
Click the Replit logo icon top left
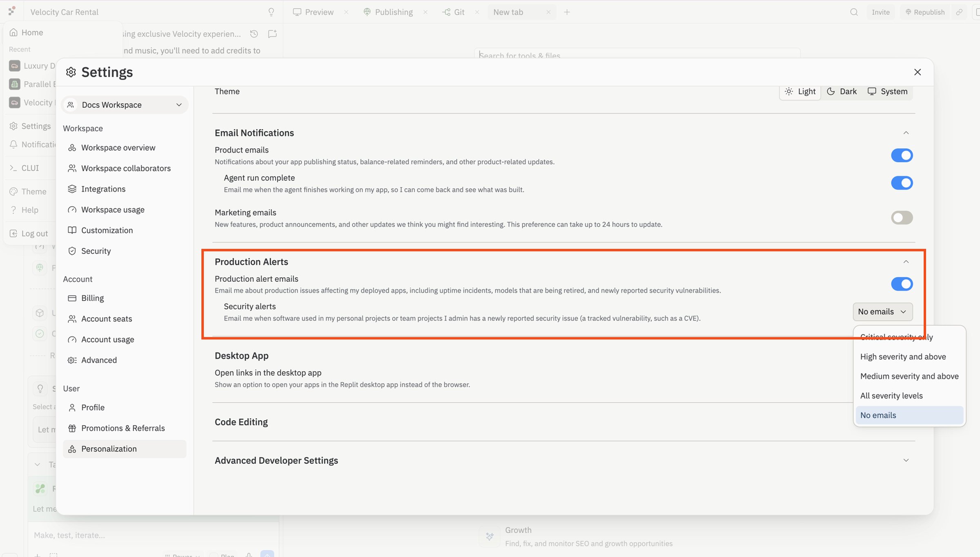click(12, 11)
